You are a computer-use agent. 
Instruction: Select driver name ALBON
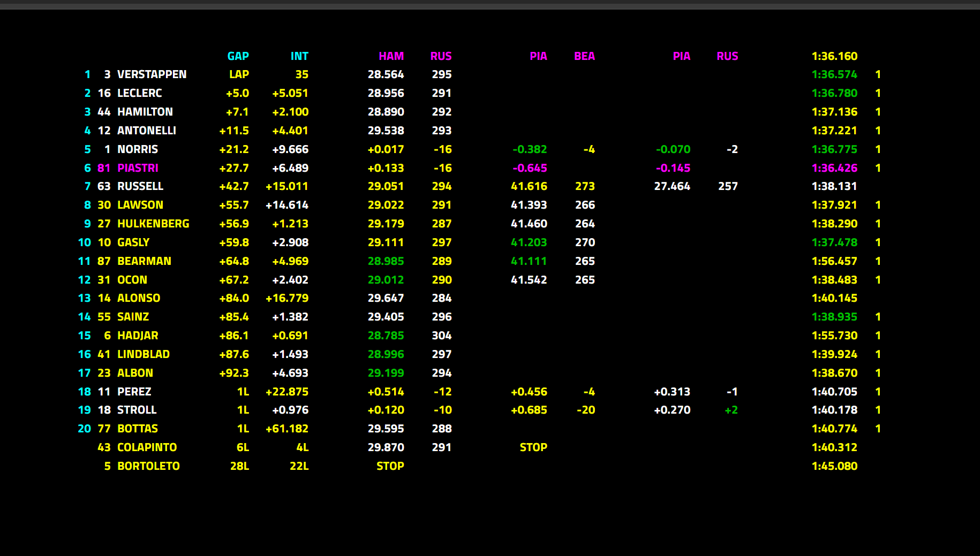click(135, 373)
